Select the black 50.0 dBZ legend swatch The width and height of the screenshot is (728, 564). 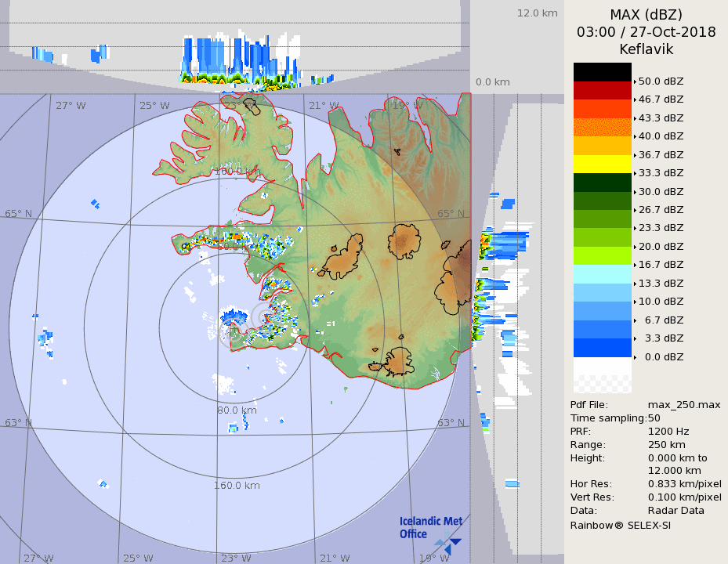pos(602,72)
